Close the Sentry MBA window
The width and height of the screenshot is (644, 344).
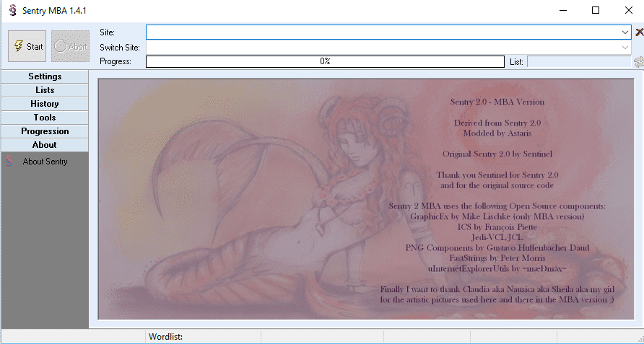628,10
